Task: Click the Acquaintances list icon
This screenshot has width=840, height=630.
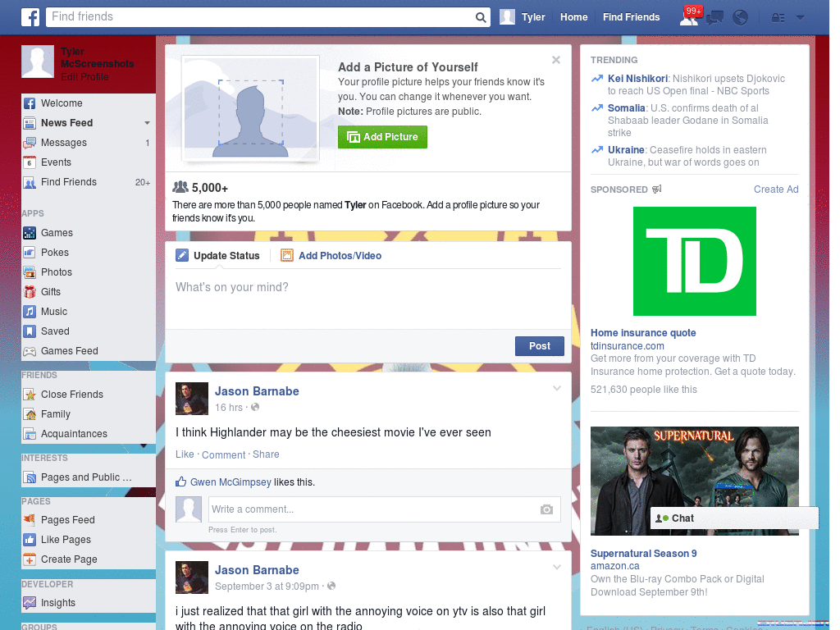Action: coord(30,434)
